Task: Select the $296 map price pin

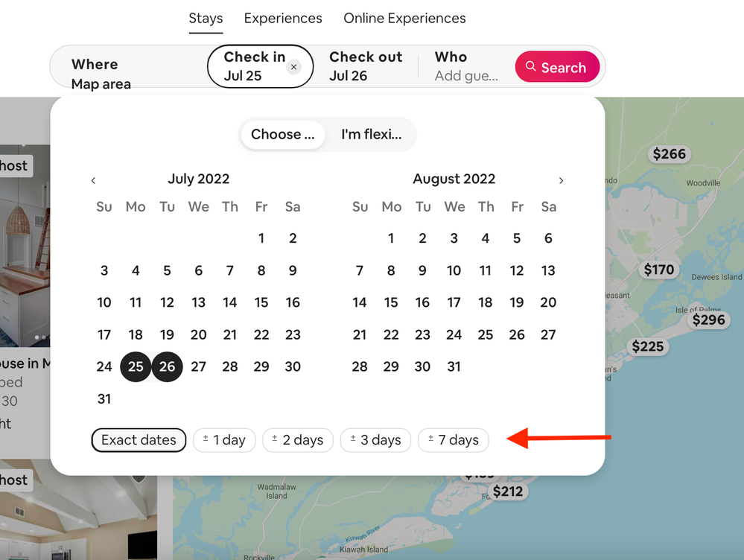Action: 708,320
